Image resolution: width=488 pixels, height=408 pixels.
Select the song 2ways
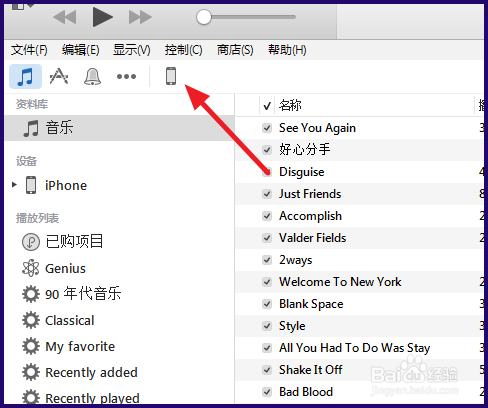(x=296, y=260)
